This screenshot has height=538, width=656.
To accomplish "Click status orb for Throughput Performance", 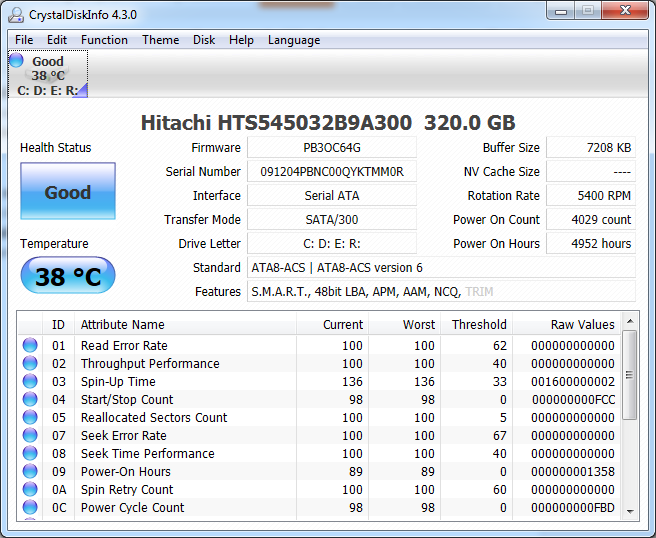I will [30, 363].
